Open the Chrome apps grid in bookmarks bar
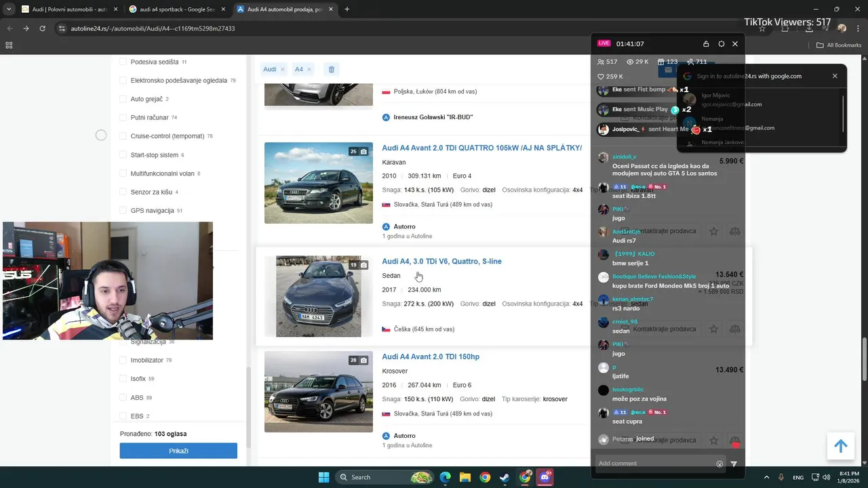 pos(9,45)
